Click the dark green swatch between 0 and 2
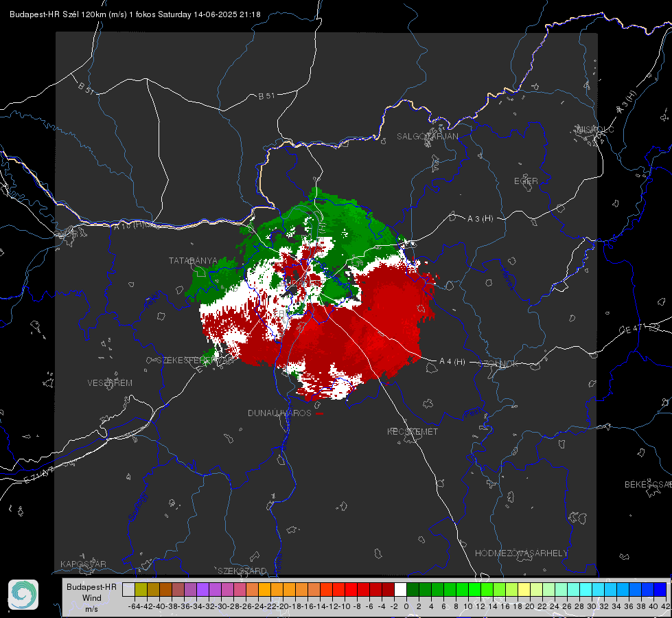The image size is (672, 618). pyautogui.click(x=413, y=589)
